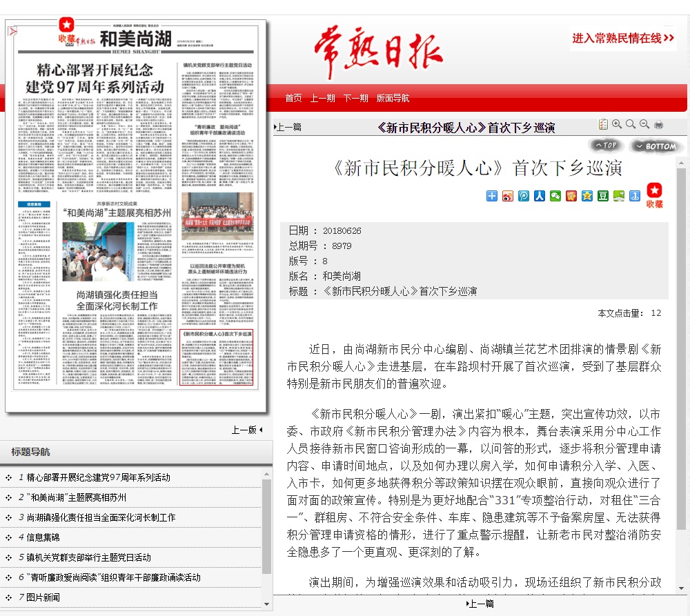Open 进入常熟民情在线 link

[x=623, y=38]
